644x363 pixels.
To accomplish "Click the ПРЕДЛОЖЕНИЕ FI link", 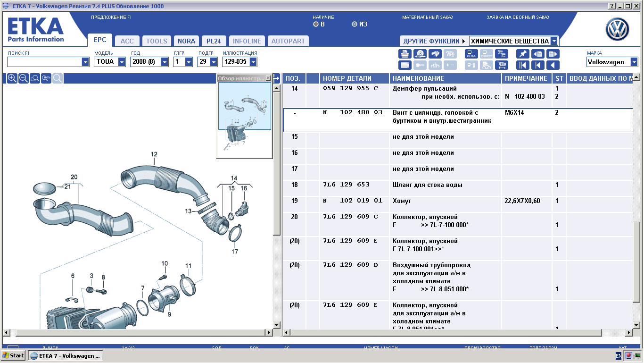I will pyautogui.click(x=111, y=17).
